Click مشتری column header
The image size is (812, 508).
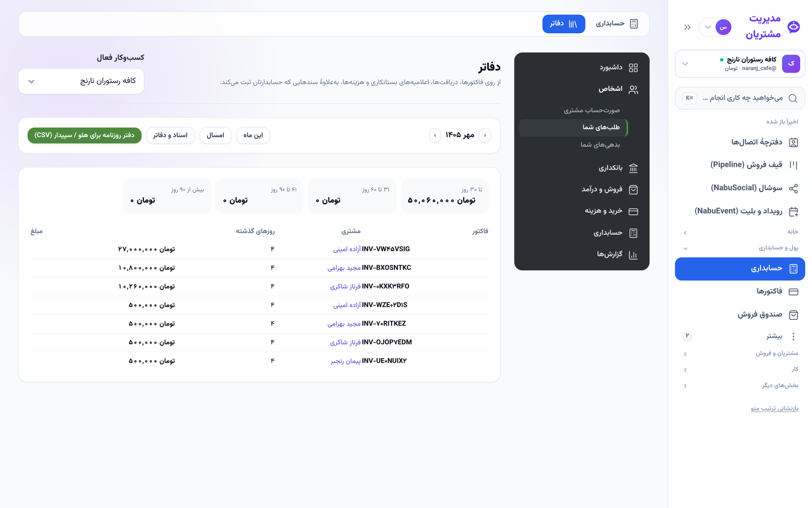coord(351,231)
